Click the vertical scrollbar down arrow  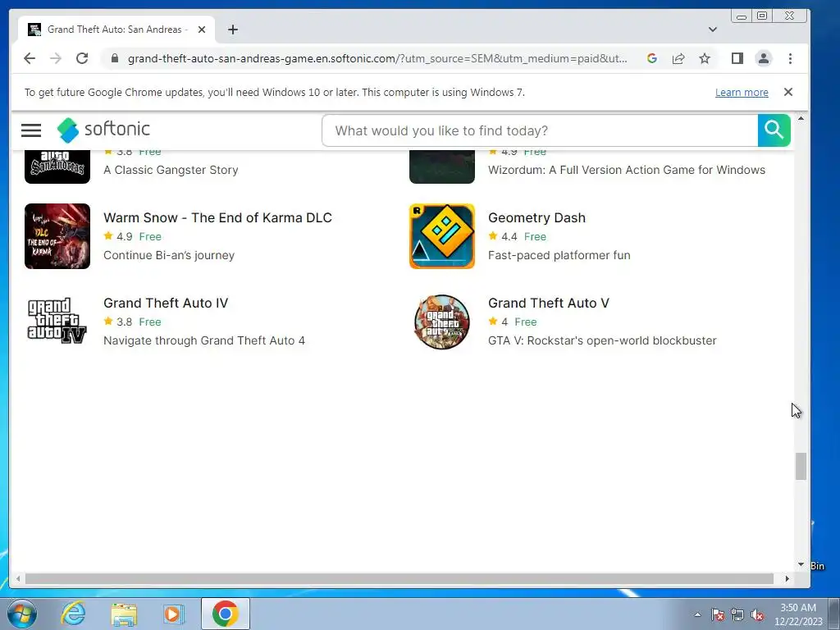(x=801, y=564)
